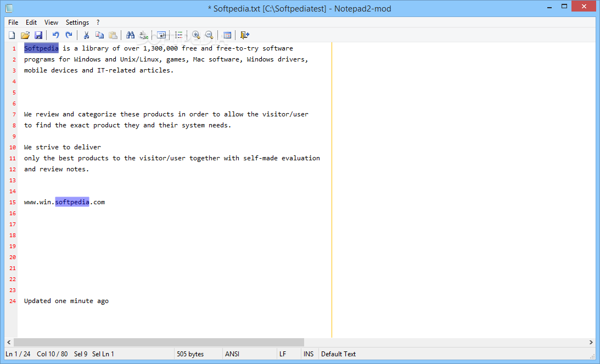Click line number 15 in the margin
The height and width of the screenshot is (364, 600).
tap(13, 203)
